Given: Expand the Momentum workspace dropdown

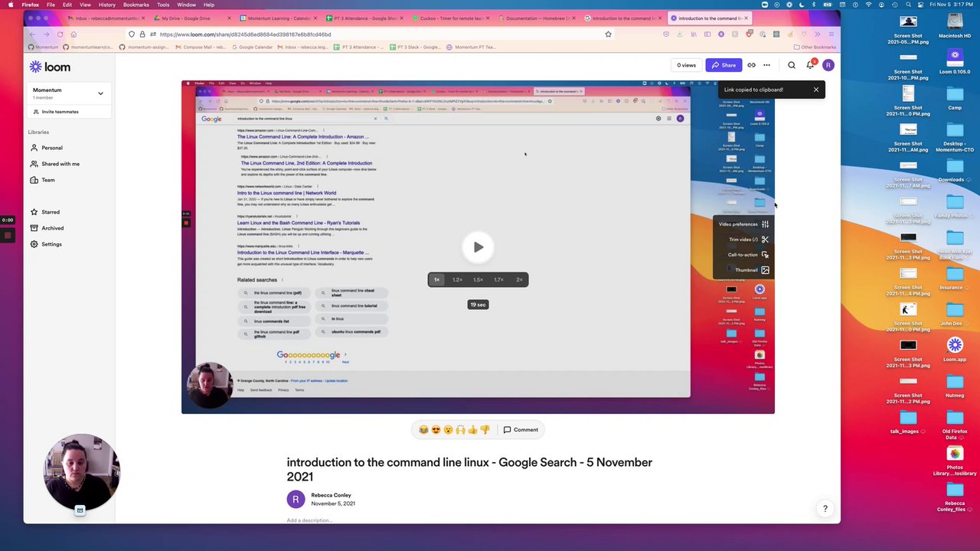Looking at the screenshot, I should (x=100, y=93).
